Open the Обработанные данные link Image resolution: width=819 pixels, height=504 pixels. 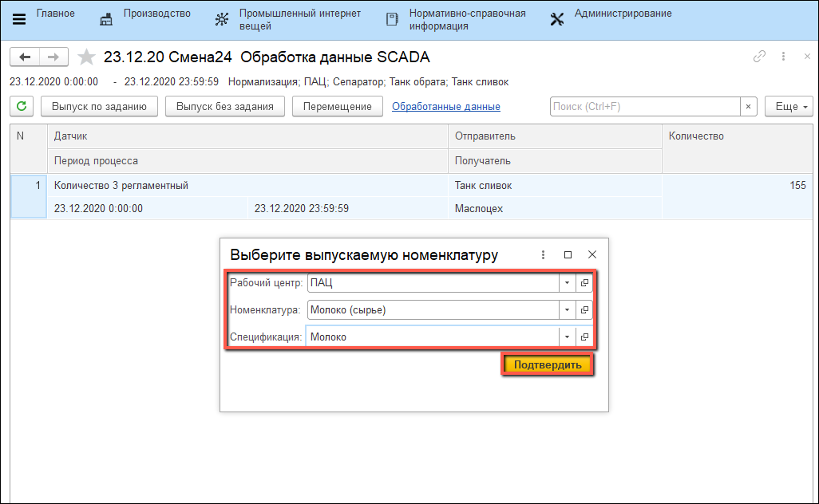[445, 106]
